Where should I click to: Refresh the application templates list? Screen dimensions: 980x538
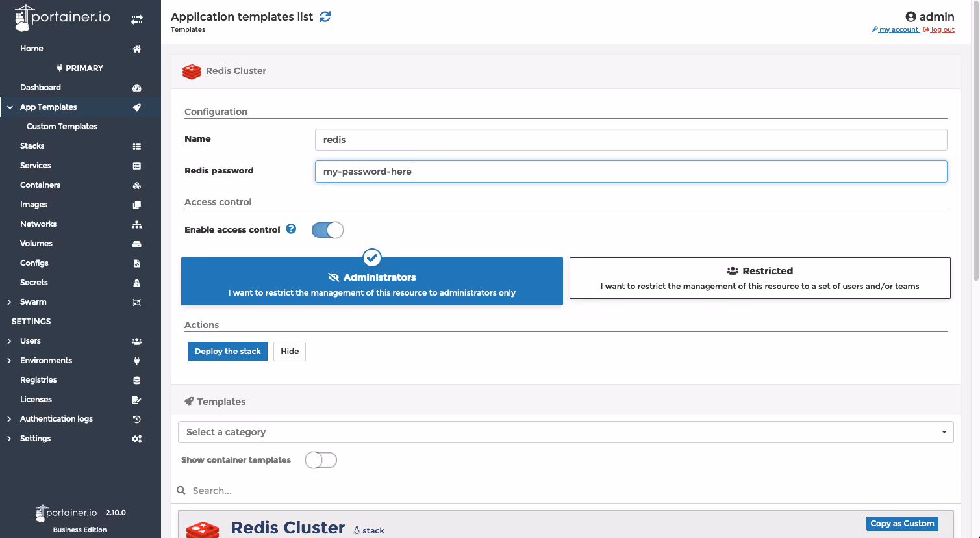coord(325,17)
